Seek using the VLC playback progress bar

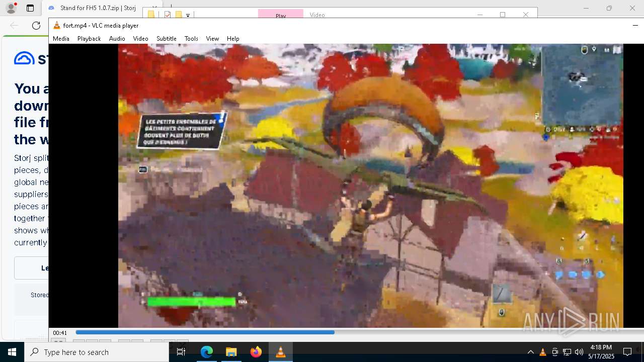click(360, 332)
